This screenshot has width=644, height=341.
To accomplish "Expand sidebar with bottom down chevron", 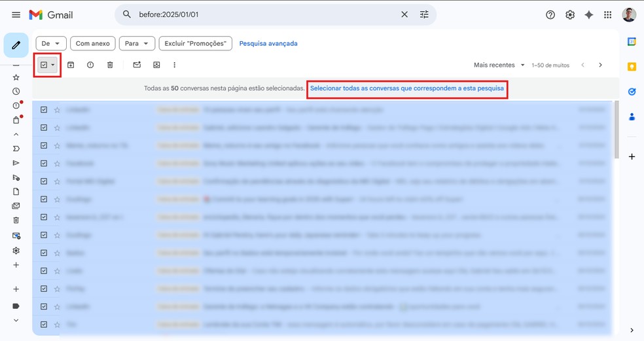I will coord(16,321).
